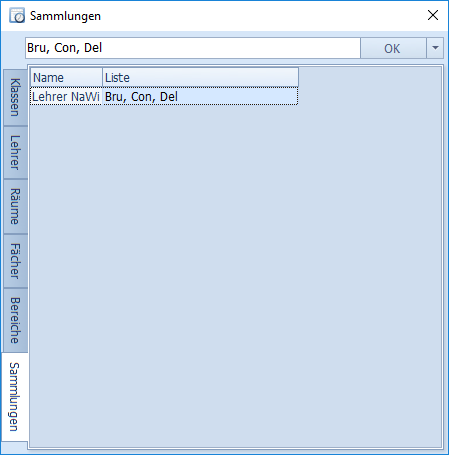449x455 pixels.
Task: Close the Sammlungen dialog window
Action: click(433, 15)
